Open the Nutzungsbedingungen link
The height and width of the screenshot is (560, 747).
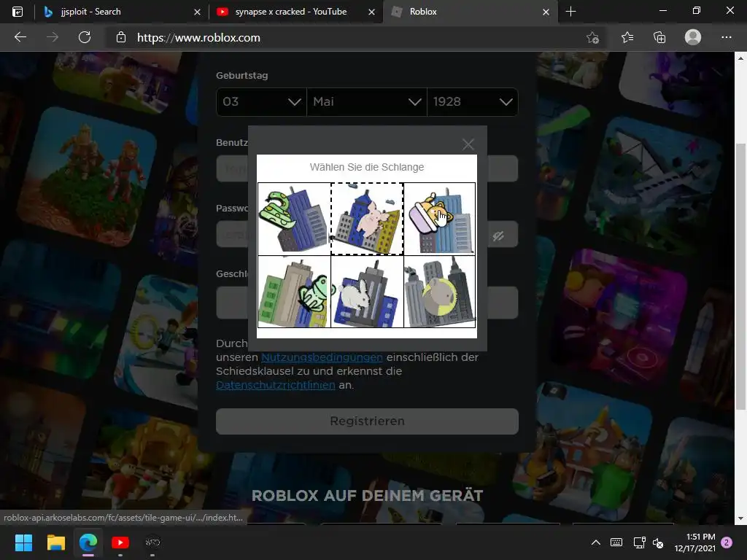pyautogui.click(x=322, y=357)
